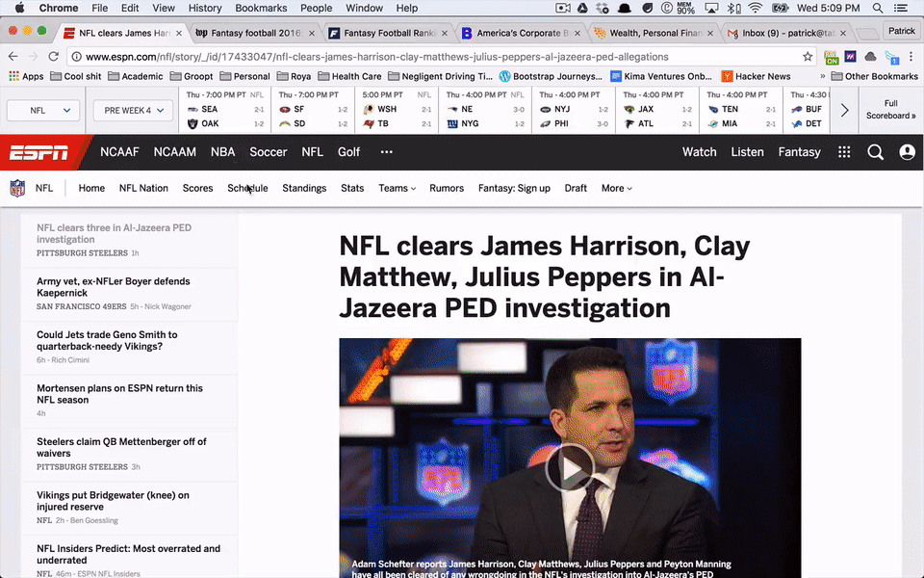Open the Apps shortcut in bookmarks bar
Image resolution: width=924 pixels, height=578 pixels.
26,76
